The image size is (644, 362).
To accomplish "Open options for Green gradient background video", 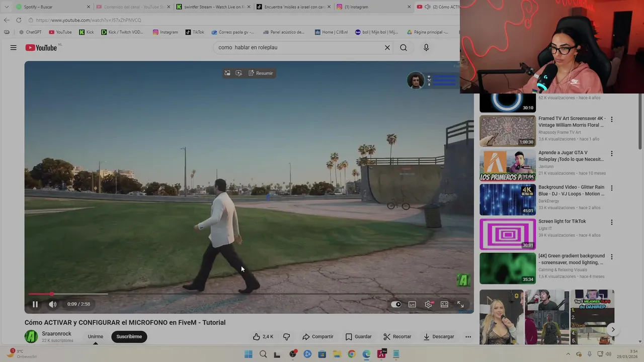I will pyautogui.click(x=612, y=257).
